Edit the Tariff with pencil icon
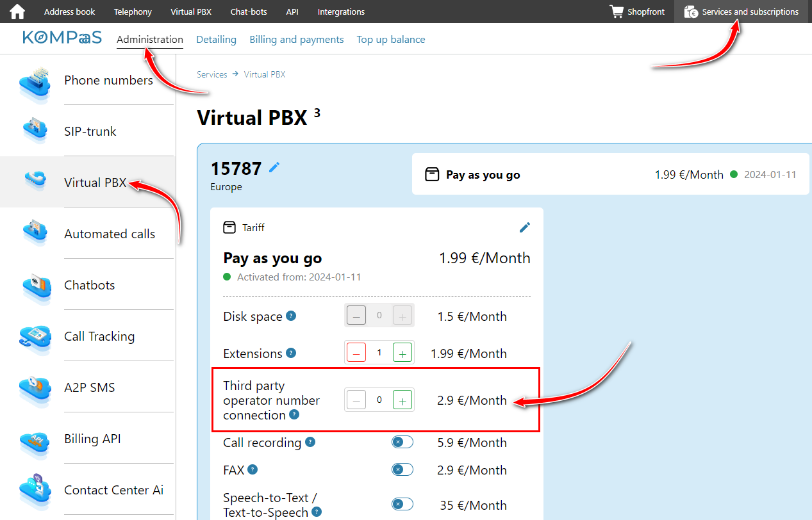 pos(525,227)
